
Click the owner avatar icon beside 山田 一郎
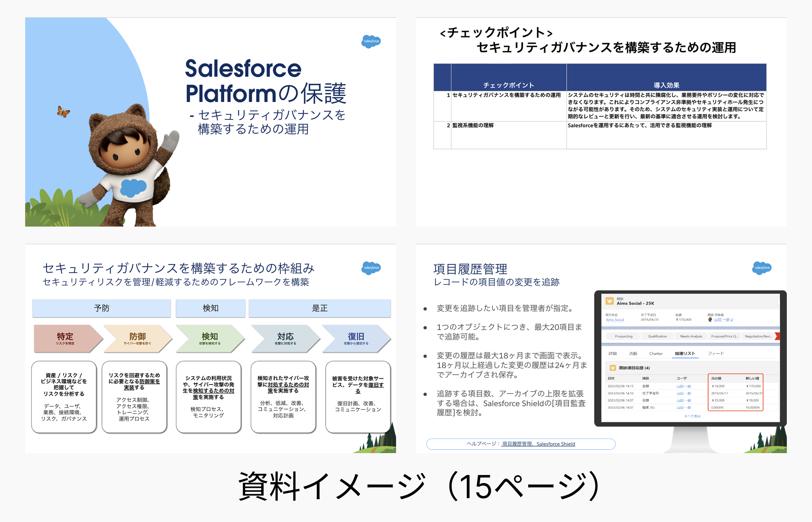(710, 320)
